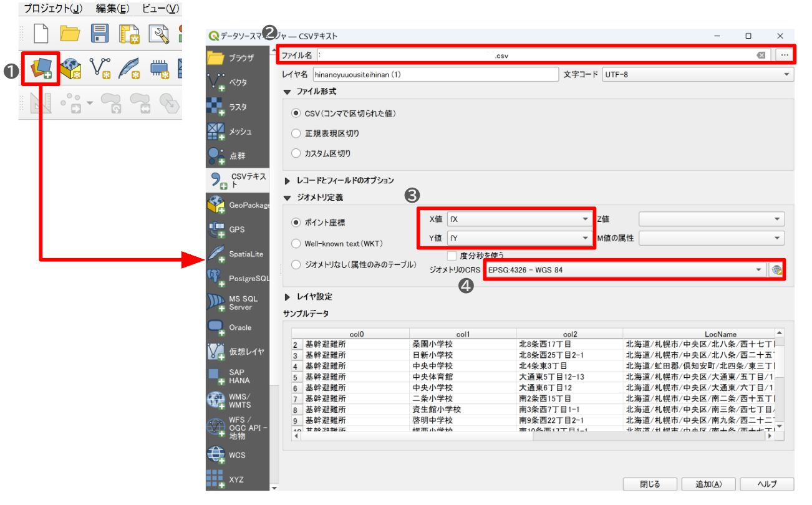Select the Raster source tab
The width and height of the screenshot is (812, 505).
tap(238, 107)
